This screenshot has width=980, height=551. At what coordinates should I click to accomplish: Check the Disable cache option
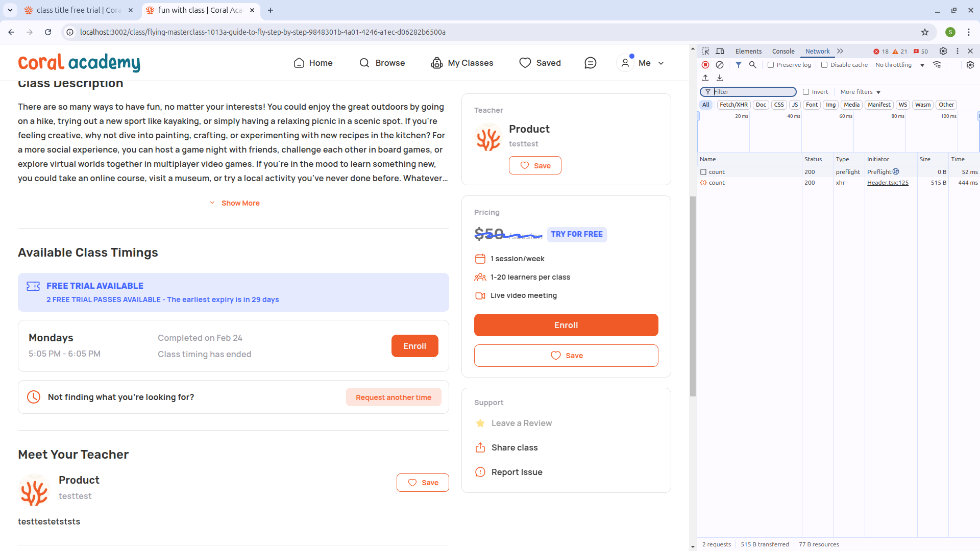(x=824, y=65)
